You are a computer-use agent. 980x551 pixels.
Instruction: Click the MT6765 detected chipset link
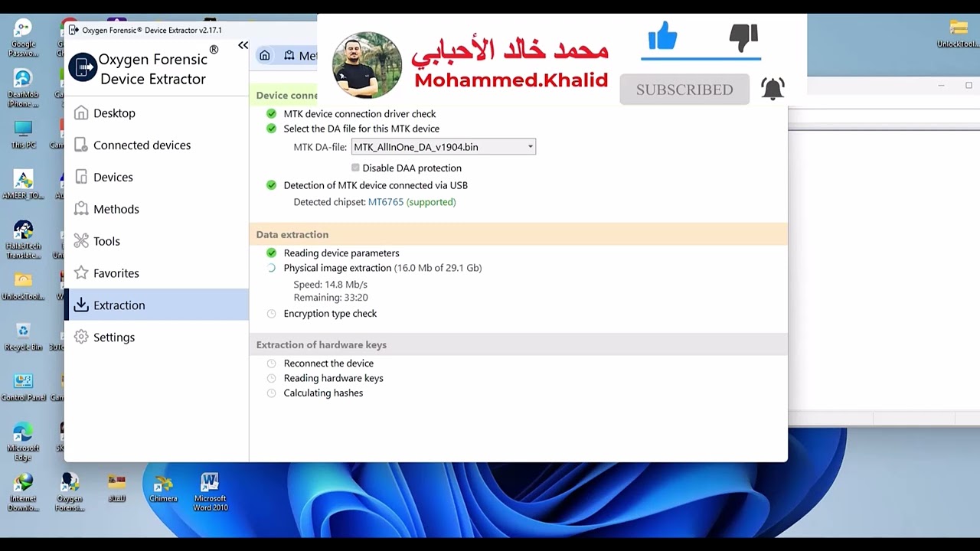click(x=385, y=202)
